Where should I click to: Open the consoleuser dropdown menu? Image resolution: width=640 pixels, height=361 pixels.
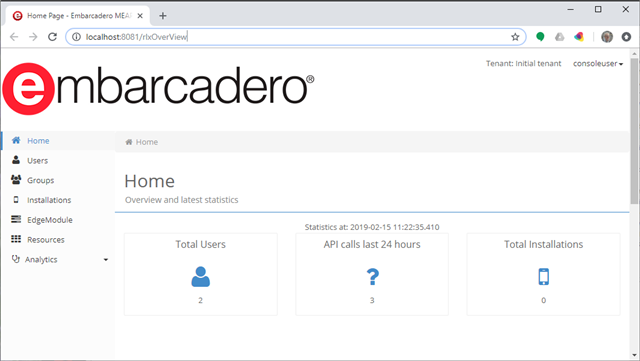tap(598, 64)
